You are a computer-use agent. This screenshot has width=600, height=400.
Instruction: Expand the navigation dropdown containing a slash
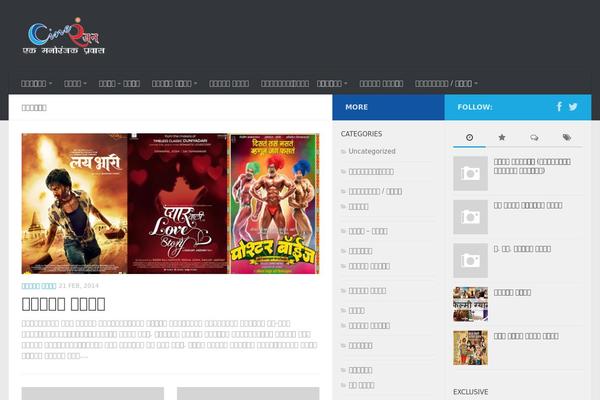(x=446, y=83)
